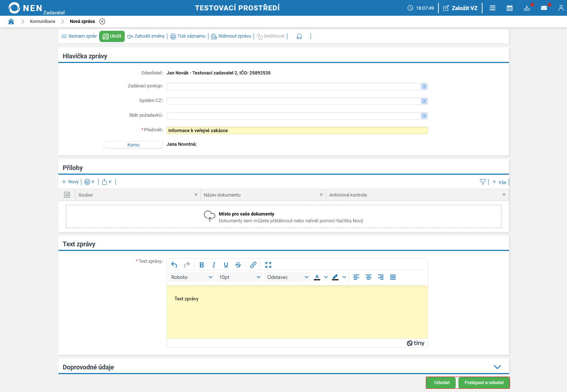Viewport: 567px width, 392px height.
Task: Open the 10pt font size dropdown
Action: coord(240,277)
